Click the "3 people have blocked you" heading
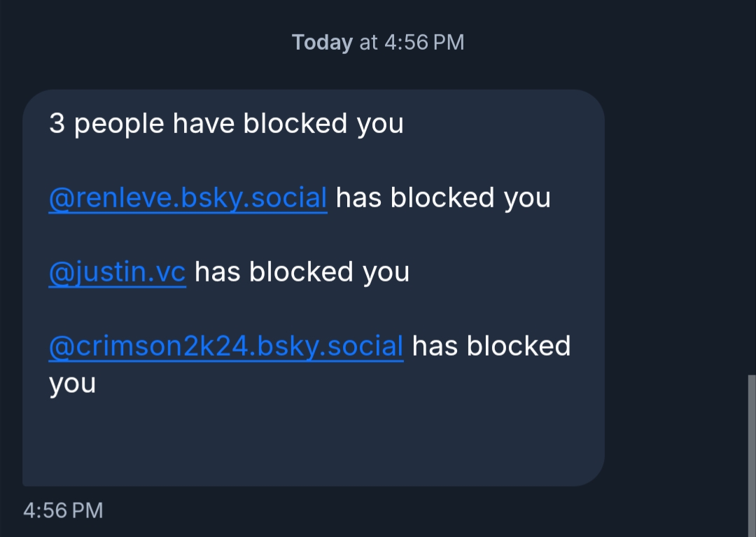756x537 pixels. (x=226, y=124)
